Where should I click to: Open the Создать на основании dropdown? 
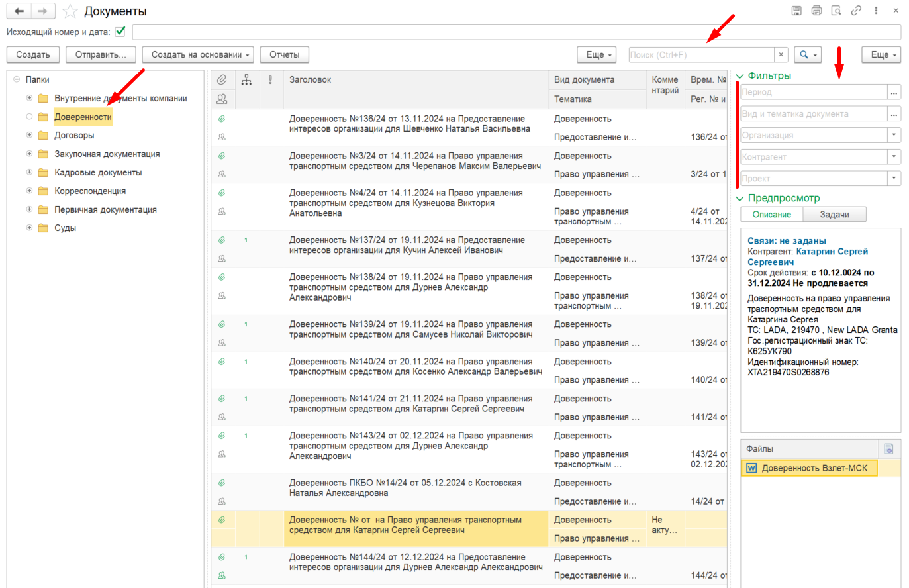tap(199, 55)
